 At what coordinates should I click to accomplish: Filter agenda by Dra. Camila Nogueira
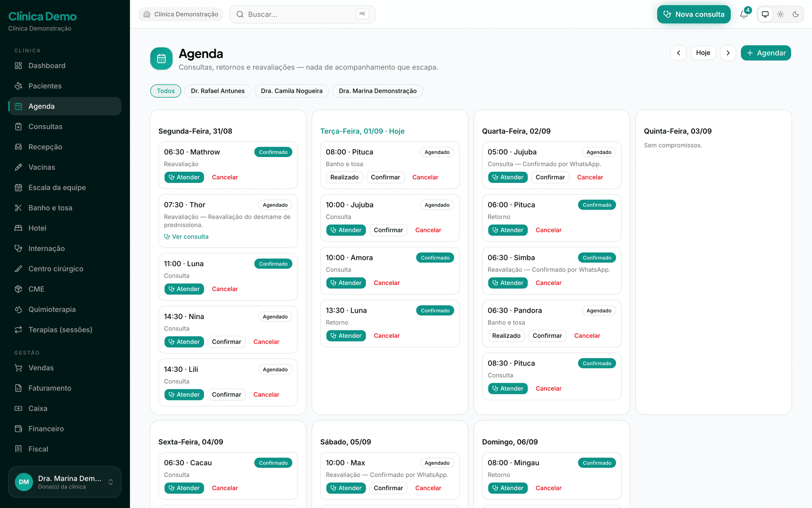(292, 91)
